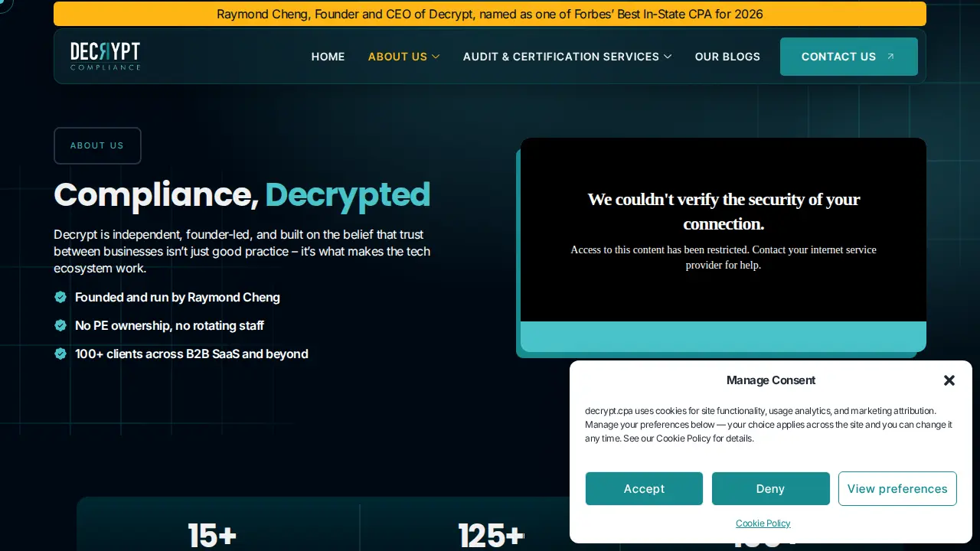Viewport: 980px width, 551px height.
Task: Click 'No PE ownership, no rotating staff'
Action: [169, 325]
